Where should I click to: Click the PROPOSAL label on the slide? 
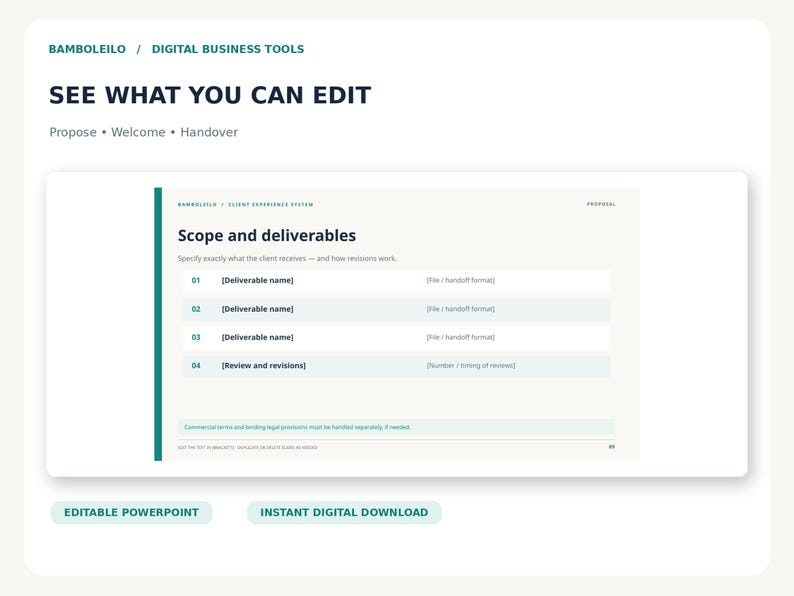pos(601,204)
